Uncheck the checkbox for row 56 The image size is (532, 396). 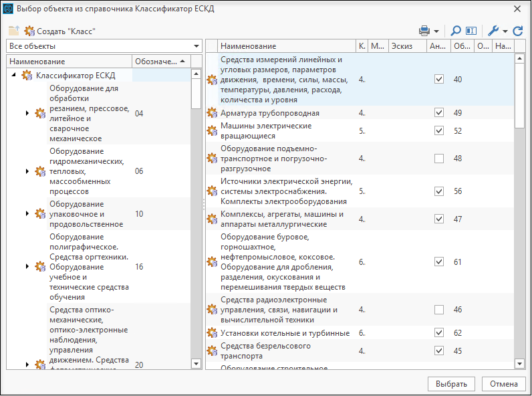tap(439, 191)
